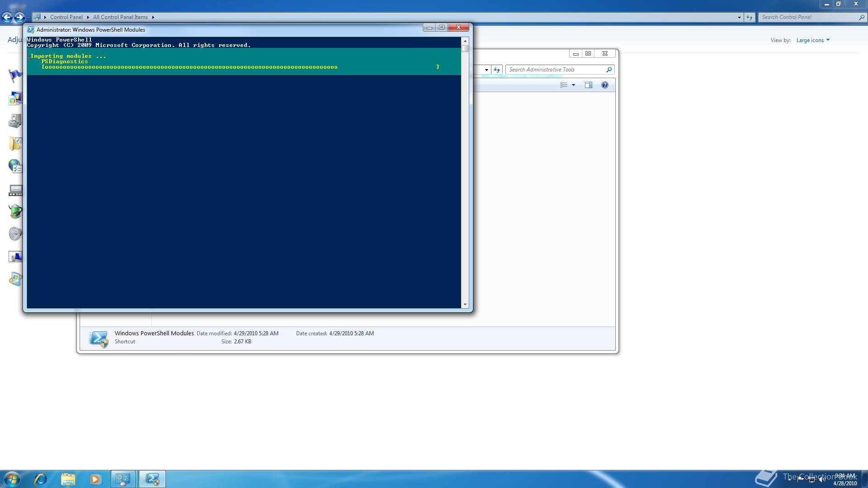Click Action Center flag in system tray
This screenshot has height=488, width=868.
coord(800,479)
